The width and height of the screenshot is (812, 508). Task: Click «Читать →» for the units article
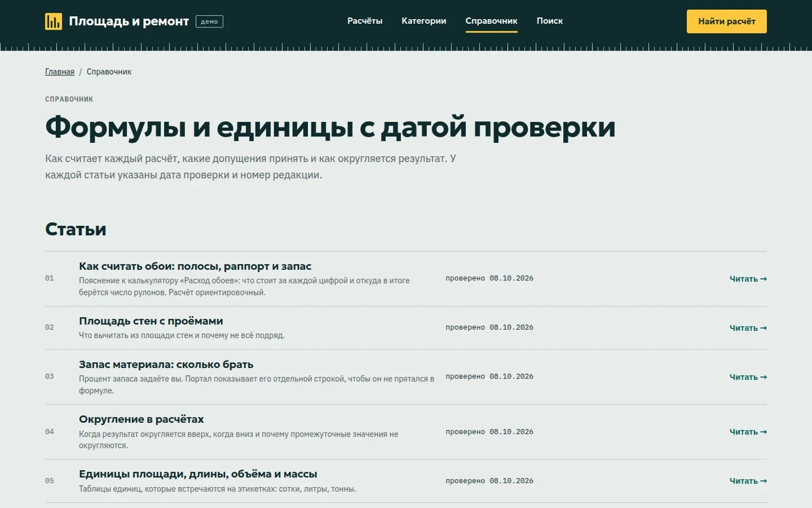748,481
